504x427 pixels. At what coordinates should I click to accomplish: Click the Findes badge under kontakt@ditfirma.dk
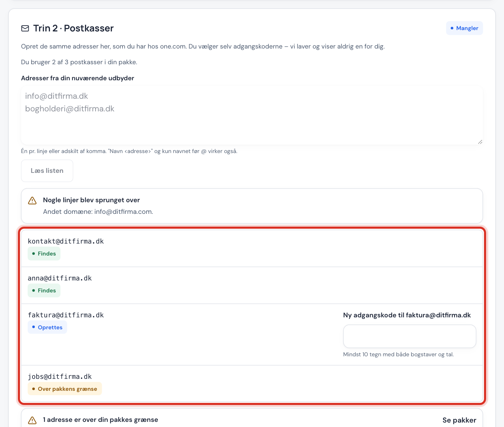pyautogui.click(x=44, y=253)
